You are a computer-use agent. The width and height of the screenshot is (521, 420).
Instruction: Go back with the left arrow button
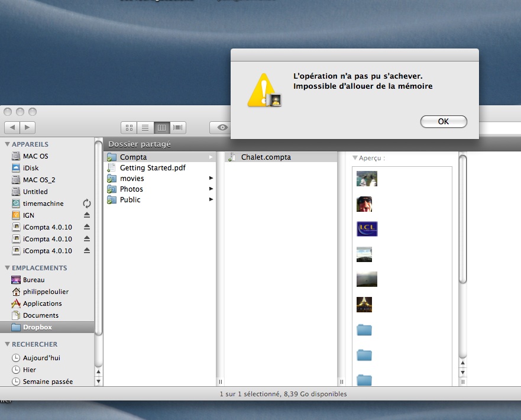12,128
